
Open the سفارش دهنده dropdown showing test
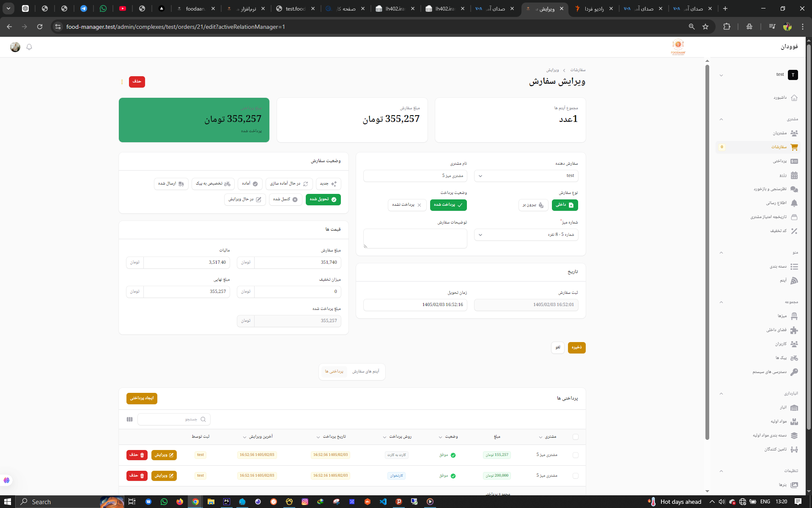pos(526,176)
